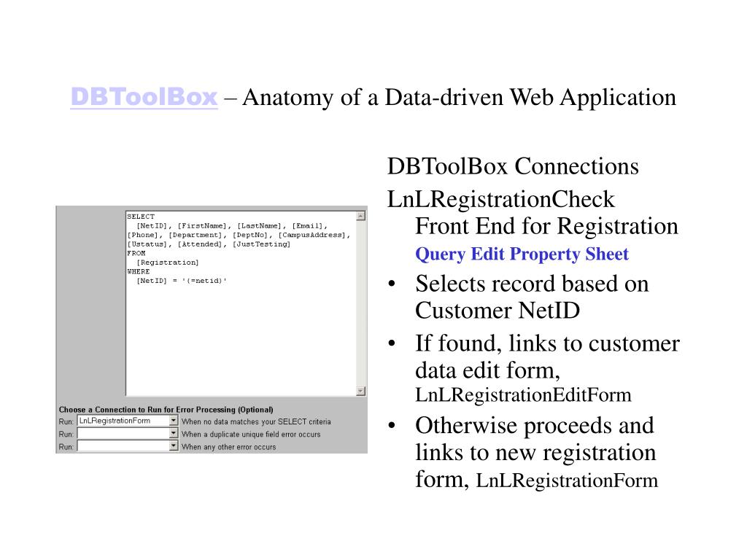The width and height of the screenshot is (747, 560).
Task: Click the query box scroll-up arrow
Action: click(x=361, y=216)
